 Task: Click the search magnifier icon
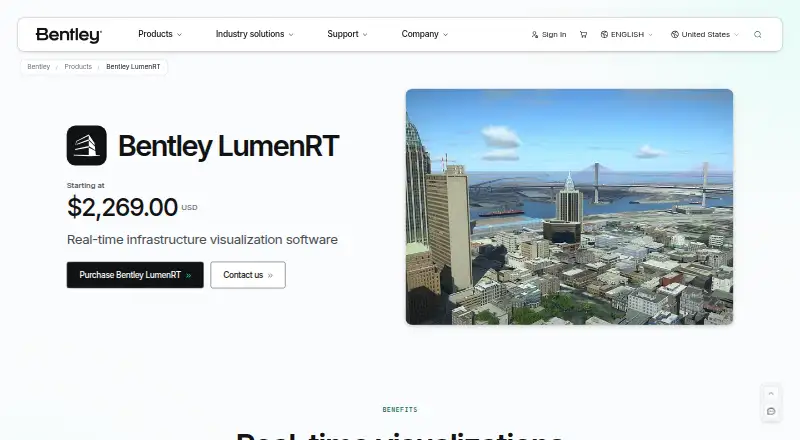pos(758,35)
